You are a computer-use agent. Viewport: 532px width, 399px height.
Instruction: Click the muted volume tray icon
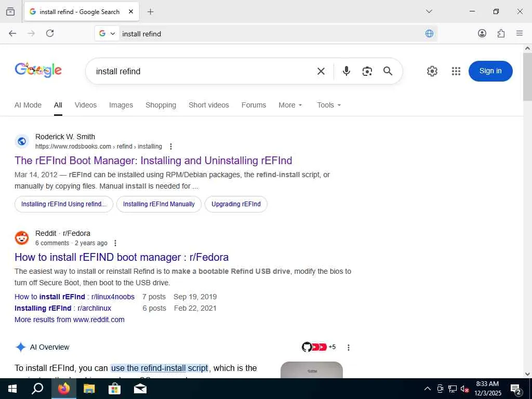point(464,389)
